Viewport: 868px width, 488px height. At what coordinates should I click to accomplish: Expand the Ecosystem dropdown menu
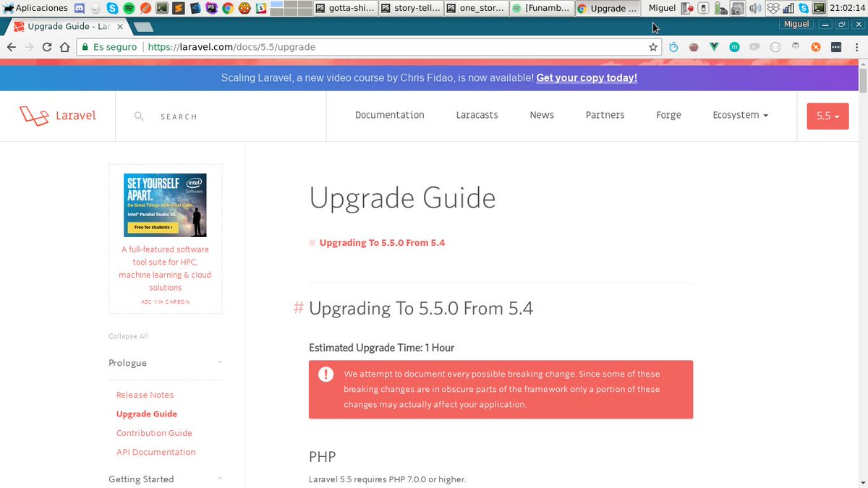[740, 115]
